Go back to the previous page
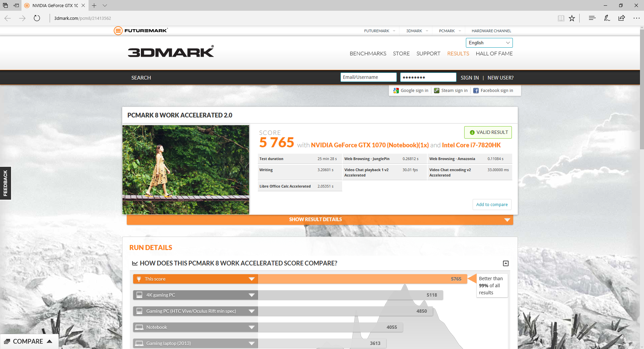This screenshot has height=349, width=644. click(8, 18)
